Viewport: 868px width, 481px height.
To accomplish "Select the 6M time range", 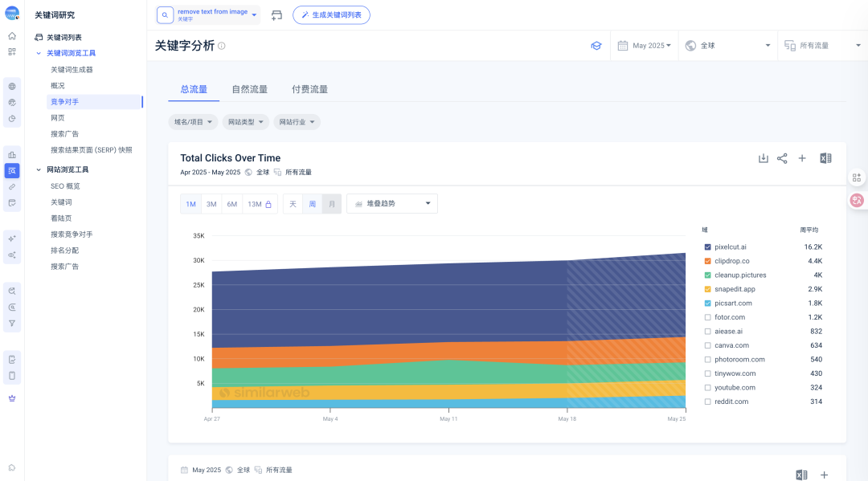I will click(x=232, y=204).
